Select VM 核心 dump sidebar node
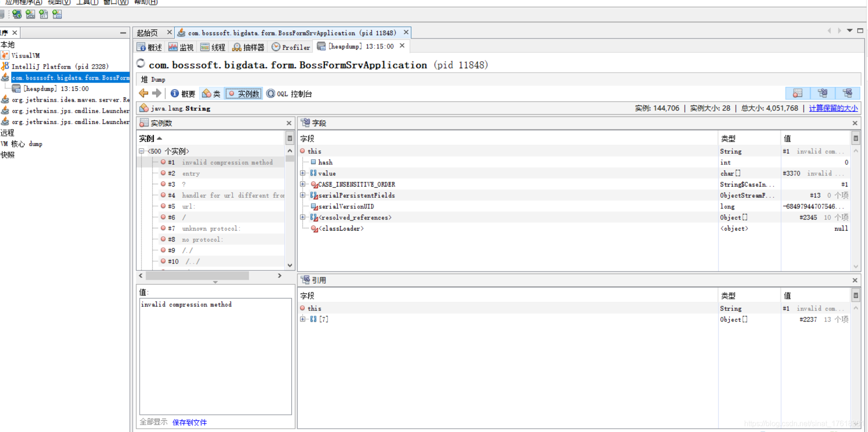Image resolution: width=868 pixels, height=432 pixels. (x=22, y=144)
